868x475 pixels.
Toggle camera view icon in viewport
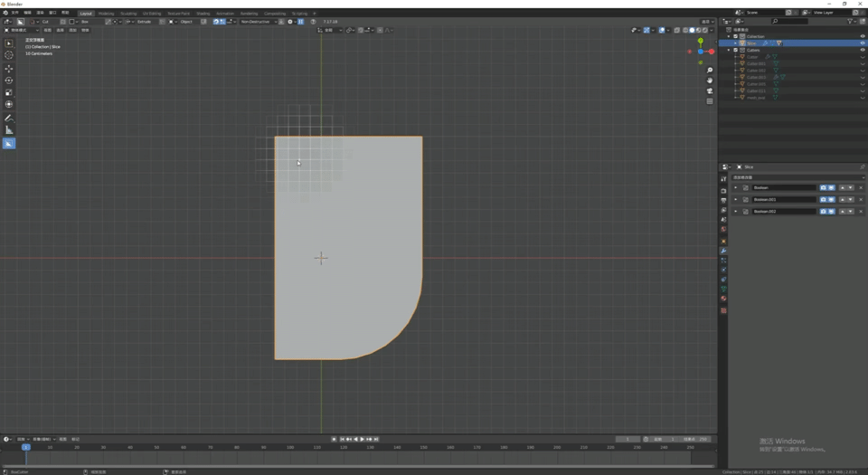(x=710, y=90)
